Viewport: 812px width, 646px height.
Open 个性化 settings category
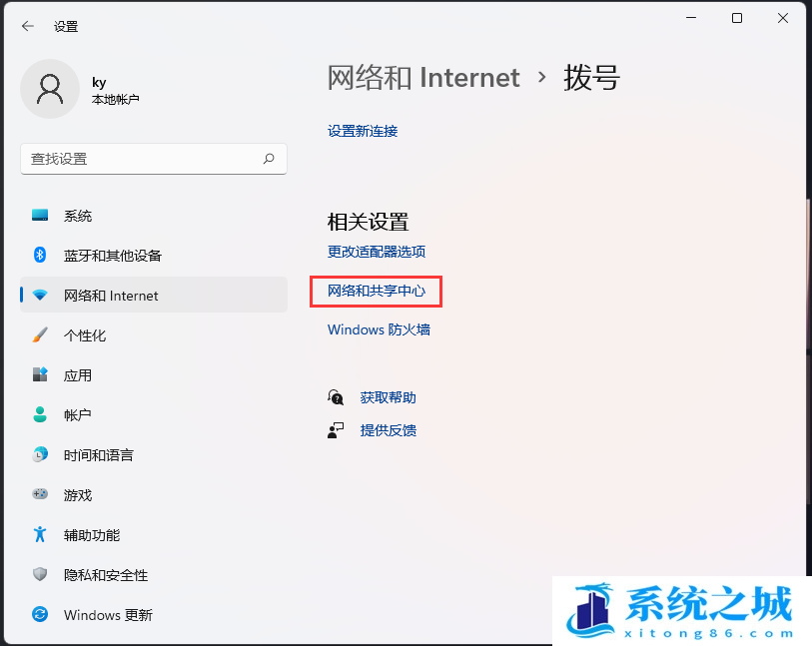pos(153,334)
